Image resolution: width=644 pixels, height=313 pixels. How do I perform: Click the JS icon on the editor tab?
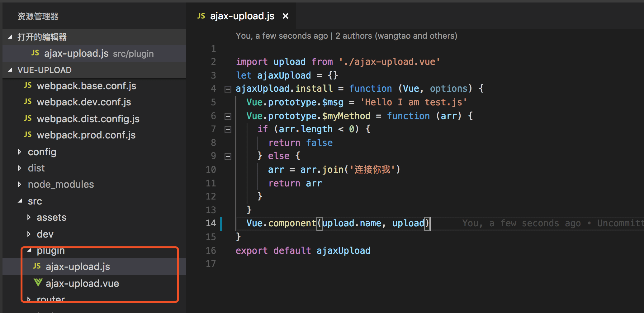[201, 16]
